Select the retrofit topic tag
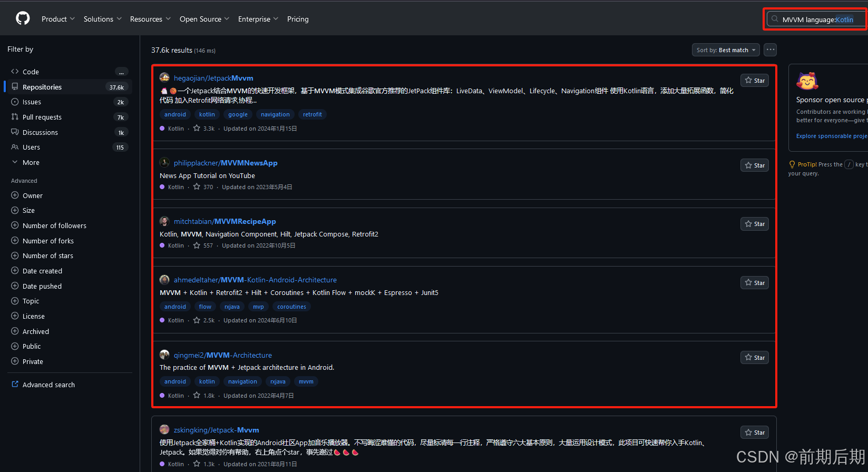Screen dimensions: 868x472 coord(313,114)
